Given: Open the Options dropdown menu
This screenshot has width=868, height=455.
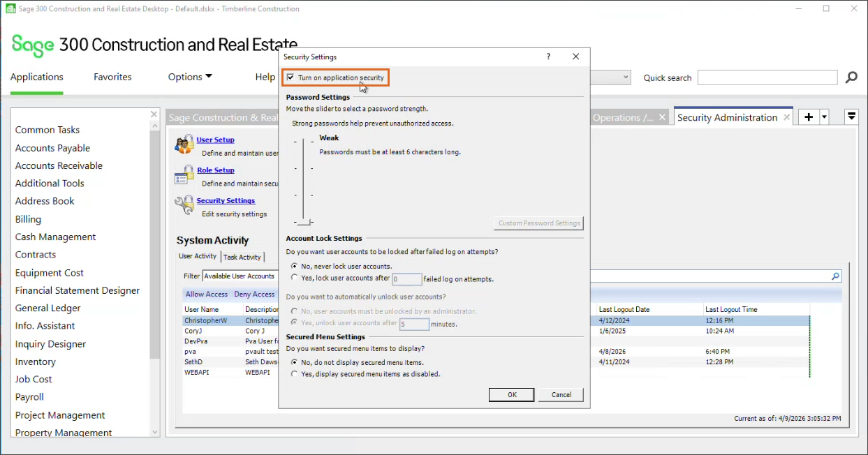Looking at the screenshot, I should pyautogui.click(x=190, y=77).
